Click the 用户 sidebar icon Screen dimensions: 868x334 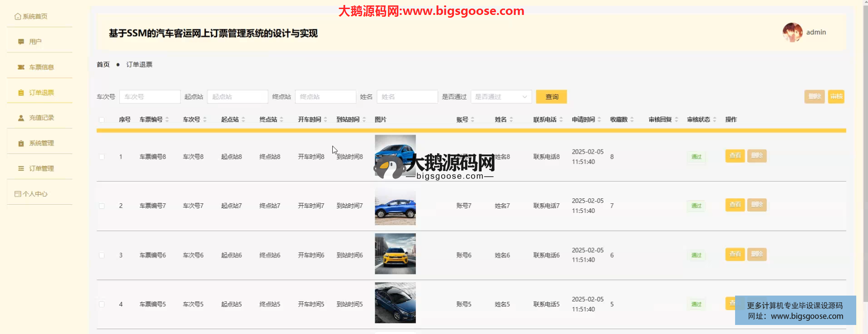tap(21, 42)
